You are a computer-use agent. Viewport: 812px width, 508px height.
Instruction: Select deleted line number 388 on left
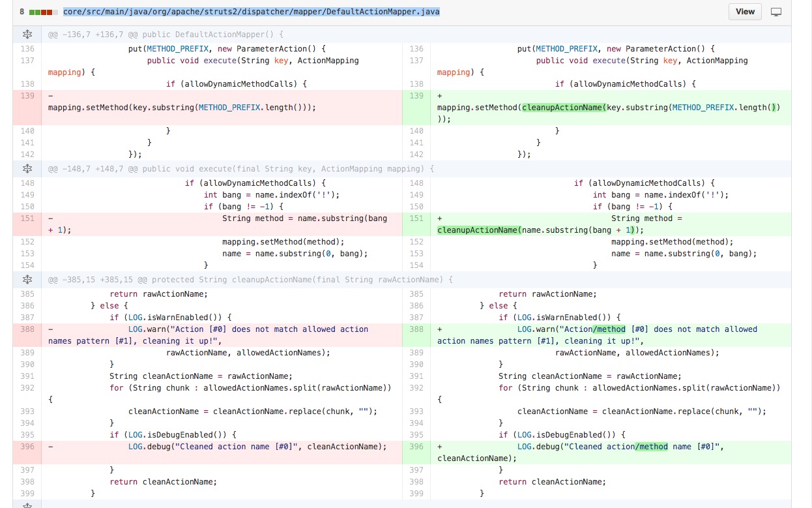tap(27, 329)
